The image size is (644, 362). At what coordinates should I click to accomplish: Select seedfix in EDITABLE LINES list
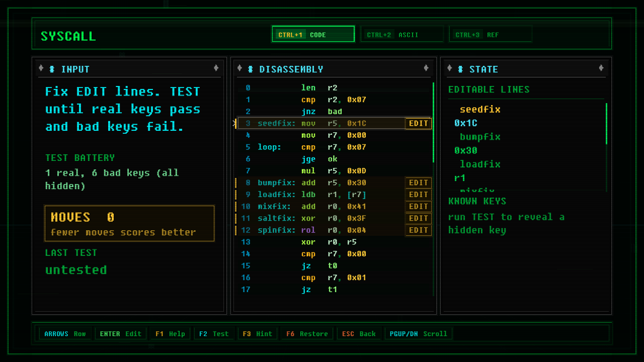pos(480,109)
